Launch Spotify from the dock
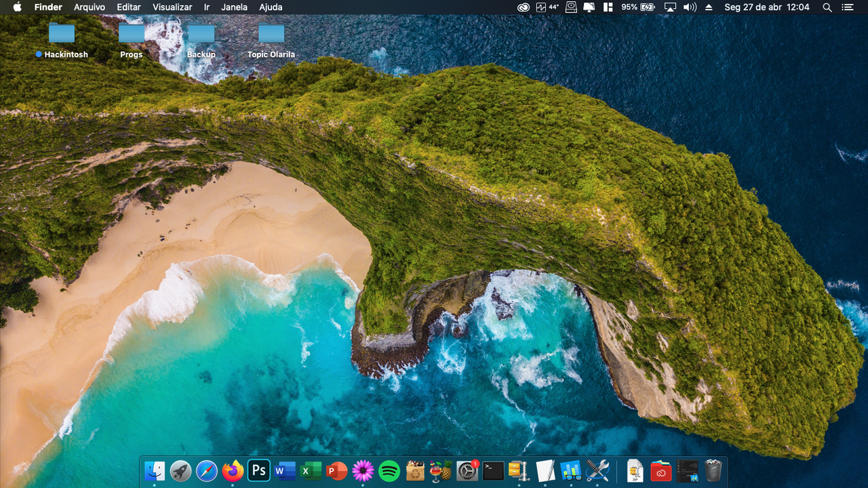The image size is (868, 488). [389, 470]
